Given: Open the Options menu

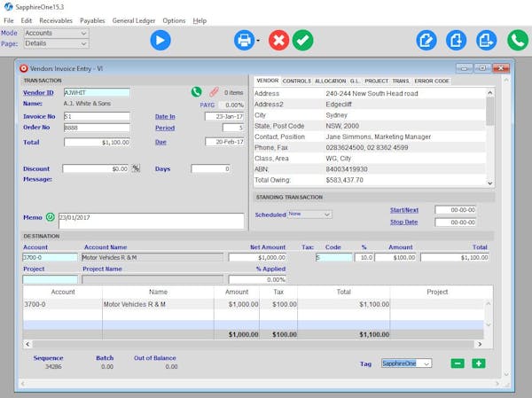Looking at the screenshot, I should pyautogui.click(x=174, y=20).
